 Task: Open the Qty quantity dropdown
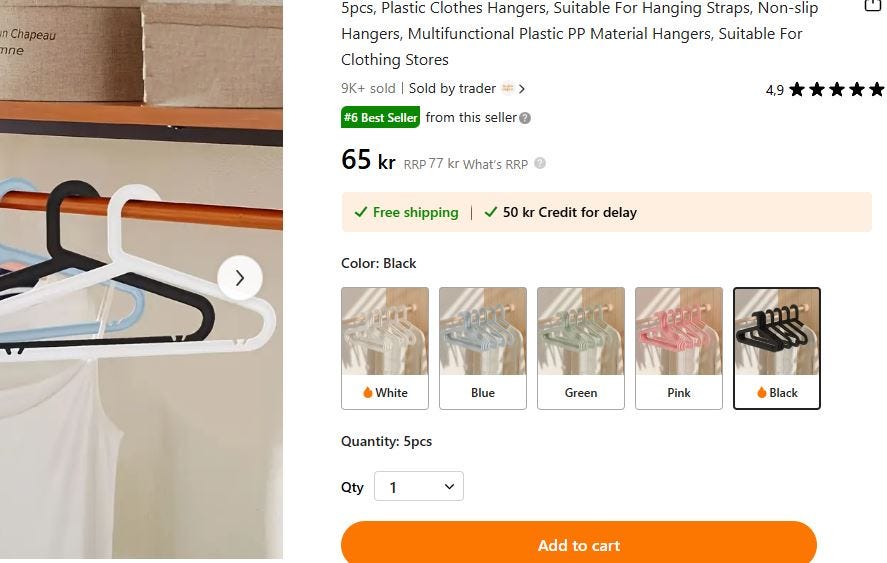coord(419,487)
